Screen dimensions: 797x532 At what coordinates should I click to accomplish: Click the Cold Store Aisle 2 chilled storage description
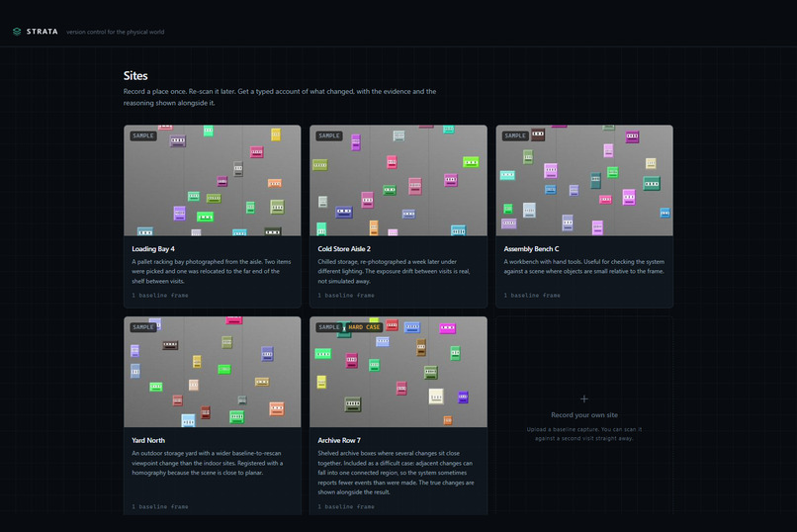pyautogui.click(x=394, y=271)
